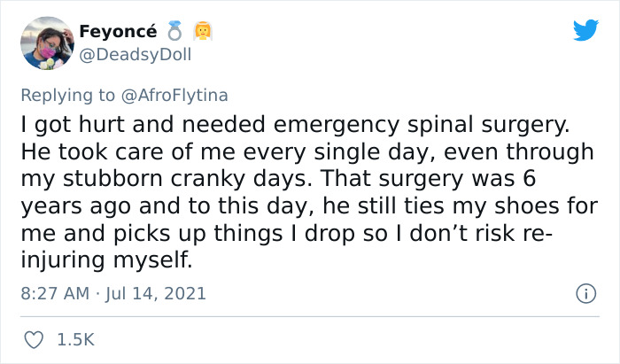Like the tweet with the heart icon

click(x=35, y=339)
